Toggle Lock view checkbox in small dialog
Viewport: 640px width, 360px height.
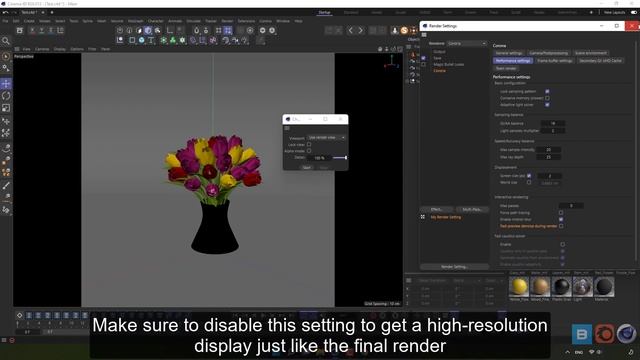[x=309, y=144]
